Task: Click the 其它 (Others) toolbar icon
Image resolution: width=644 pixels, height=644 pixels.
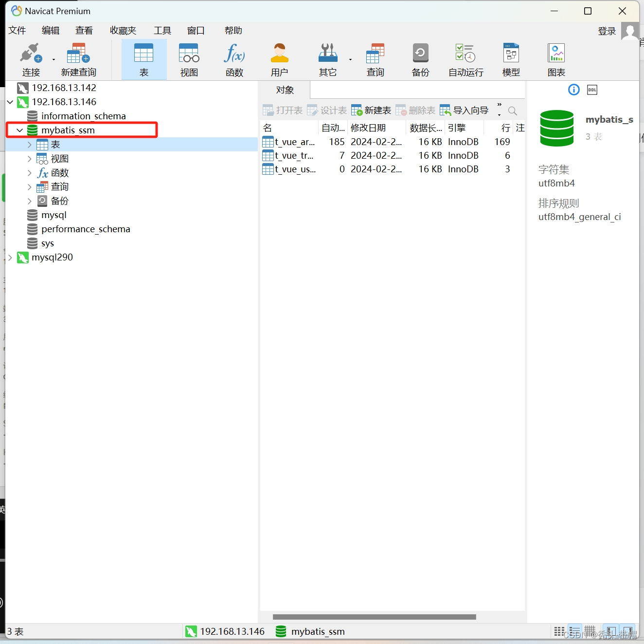Action: pyautogui.click(x=327, y=59)
